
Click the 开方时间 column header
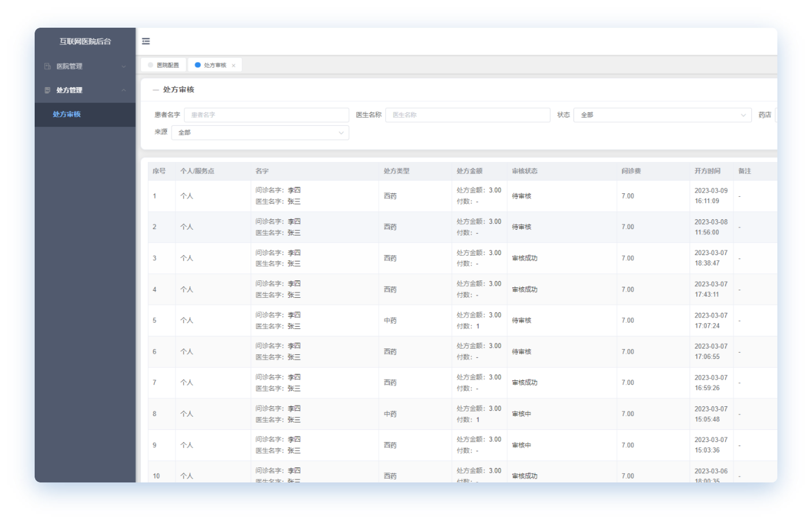pos(707,171)
